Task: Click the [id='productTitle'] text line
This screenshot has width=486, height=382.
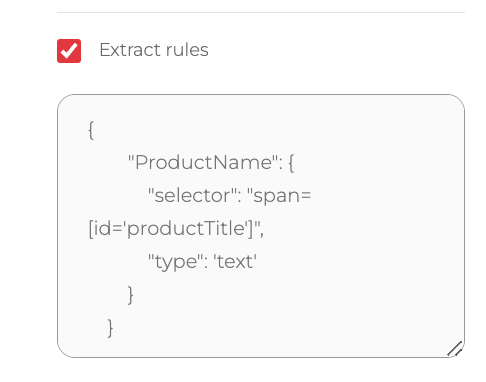Action: [176, 229]
